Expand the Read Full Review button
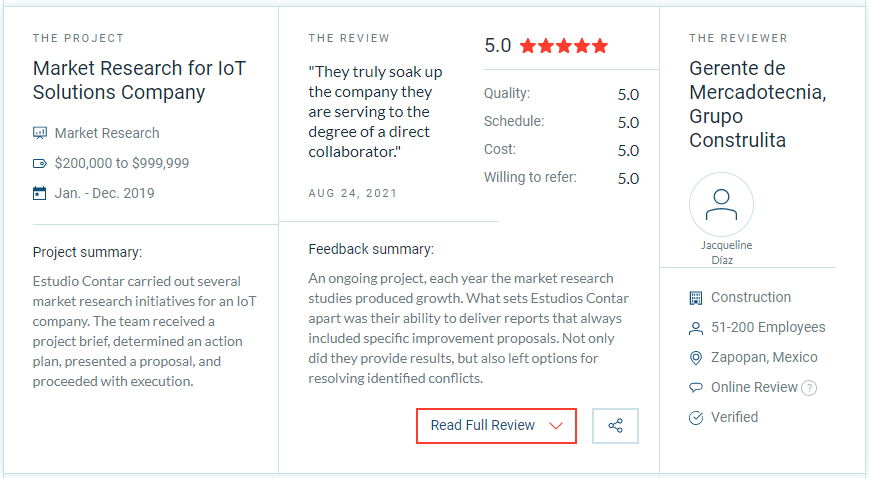 click(484, 426)
